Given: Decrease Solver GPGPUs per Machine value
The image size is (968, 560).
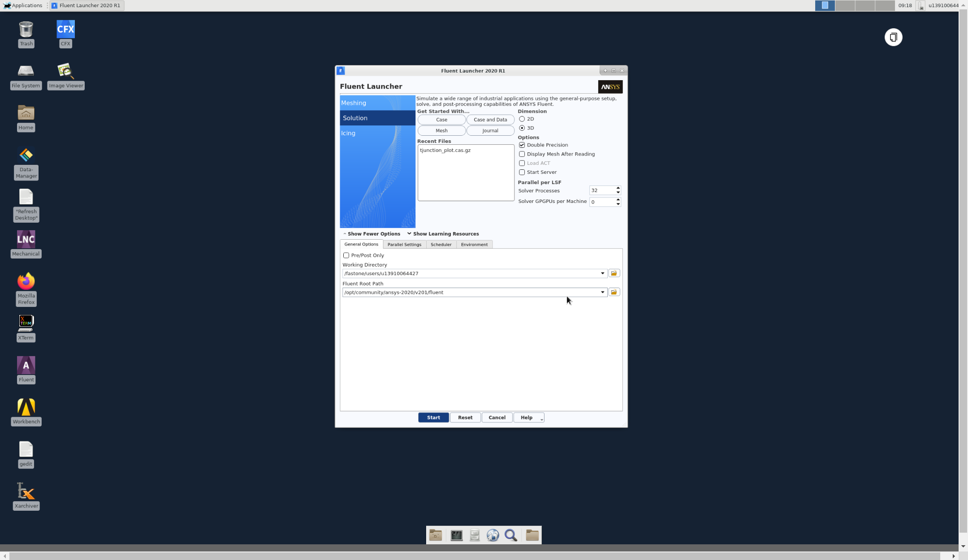Looking at the screenshot, I should (x=618, y=204).
